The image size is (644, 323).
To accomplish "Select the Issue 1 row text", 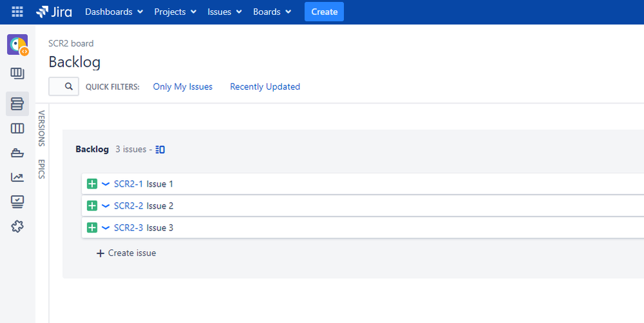I will [x=160, y=183].
